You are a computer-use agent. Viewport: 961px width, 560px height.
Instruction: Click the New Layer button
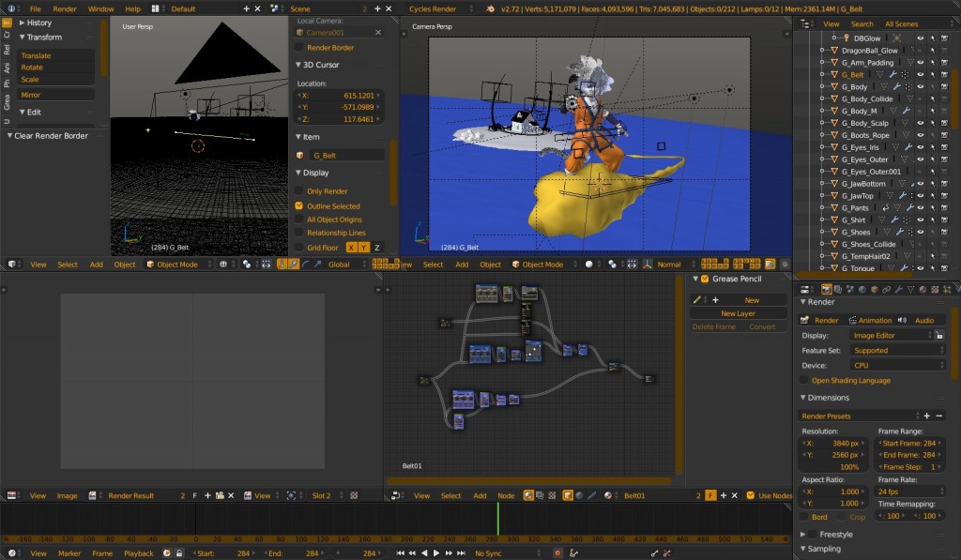(x=738, y=313)
